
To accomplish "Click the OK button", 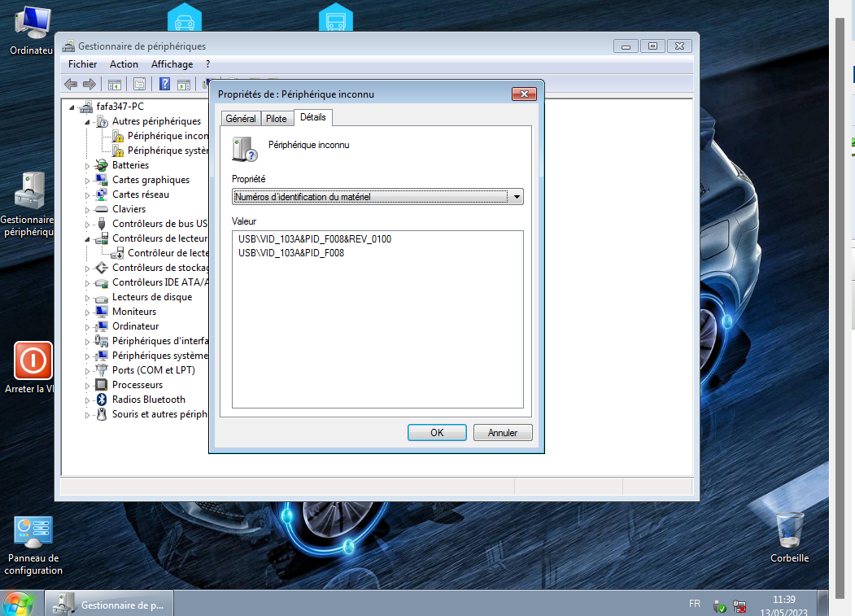I will (x=437, y=433).
